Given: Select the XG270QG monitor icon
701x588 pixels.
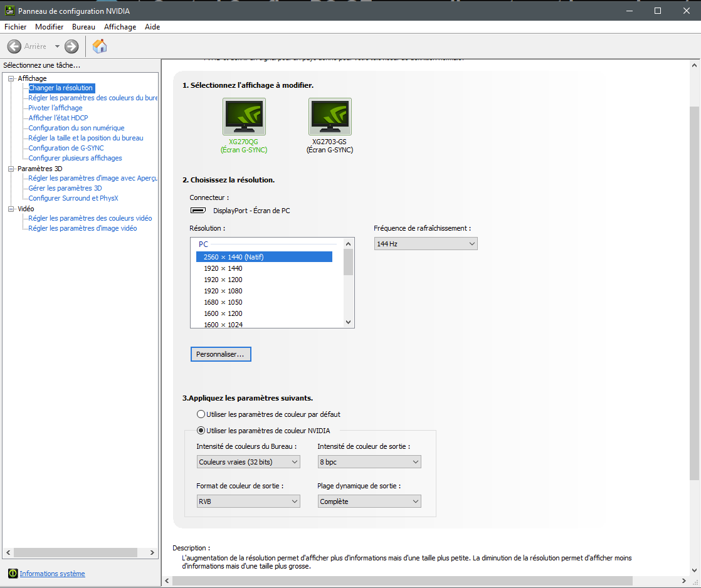Looking at the screenshot, I should coord(244,116).
